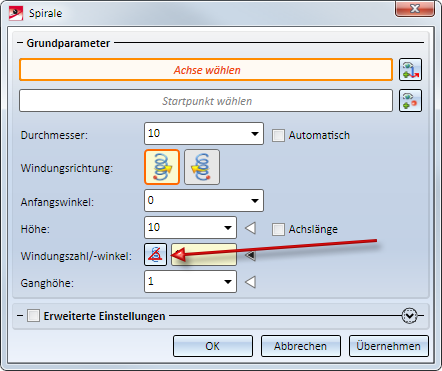The image size is (442, 371).
Task: Select the first winding direction spiral icon
Action: [162, 167]
